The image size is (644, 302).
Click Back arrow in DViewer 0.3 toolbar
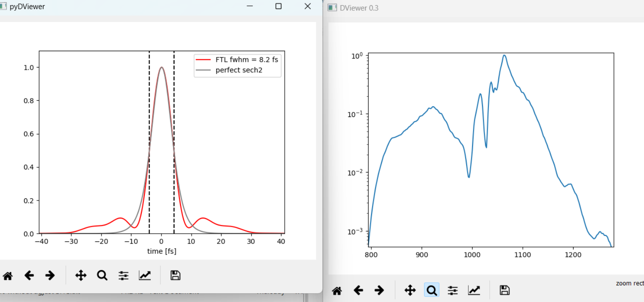358,290
